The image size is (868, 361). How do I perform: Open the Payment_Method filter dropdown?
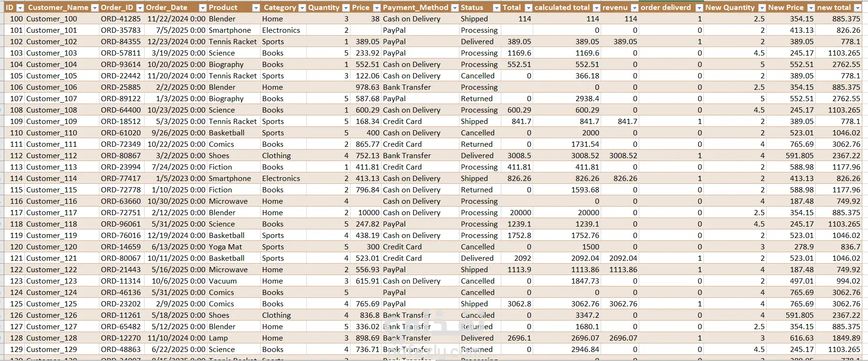[455, 8]
